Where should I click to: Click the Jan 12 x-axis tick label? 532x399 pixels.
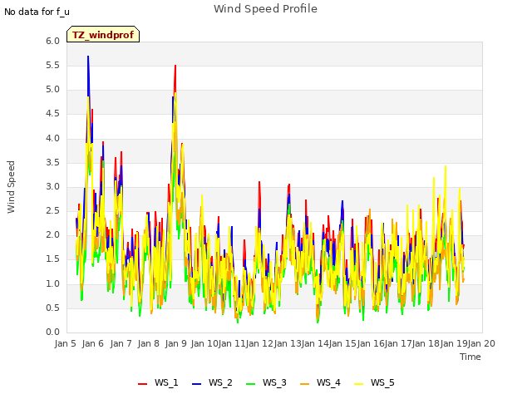[x=259, y=343]
